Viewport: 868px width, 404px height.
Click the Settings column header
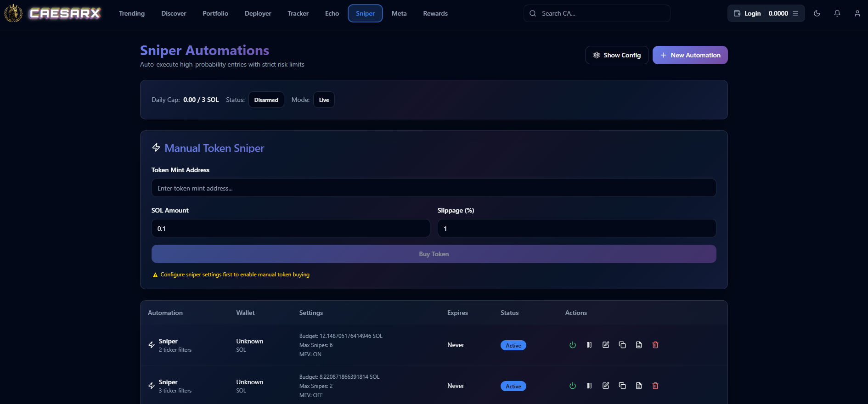(x=311, y=313)
